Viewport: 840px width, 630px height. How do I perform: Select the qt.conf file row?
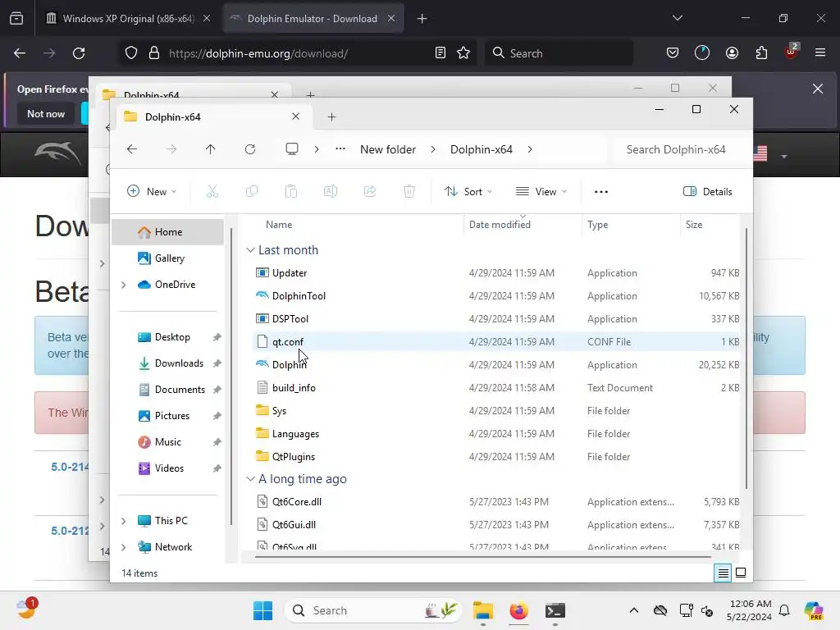[496, 342]
